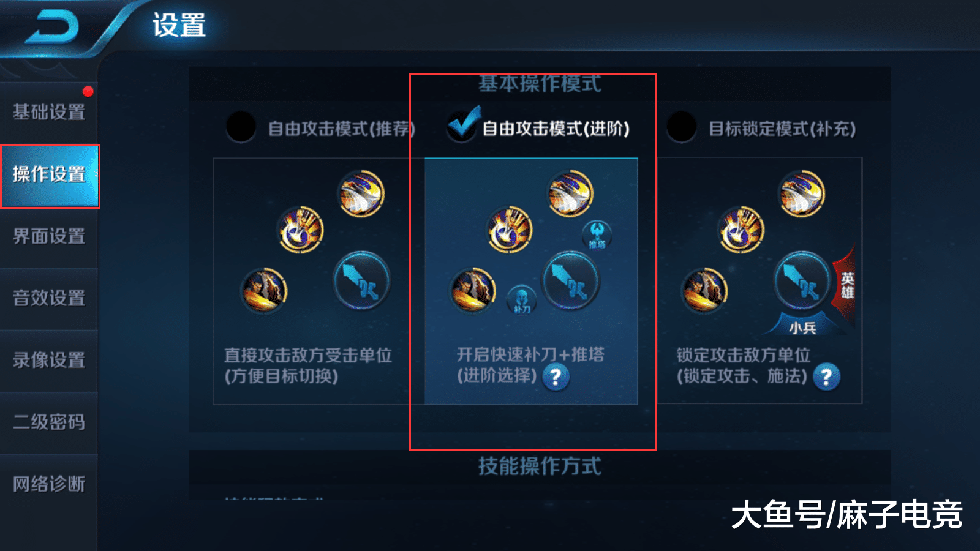Open the 录像设置 tab
Image resolution: width=980 pixels, height=551 pixels.
(x=49, y=360)
